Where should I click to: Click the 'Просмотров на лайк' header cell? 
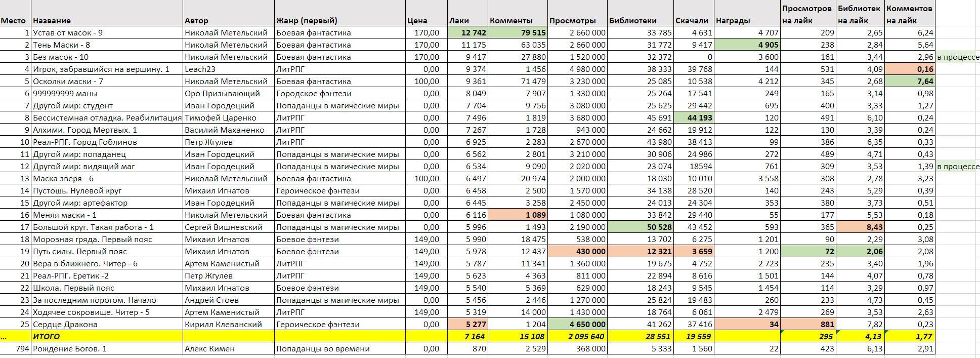point(806,14)
